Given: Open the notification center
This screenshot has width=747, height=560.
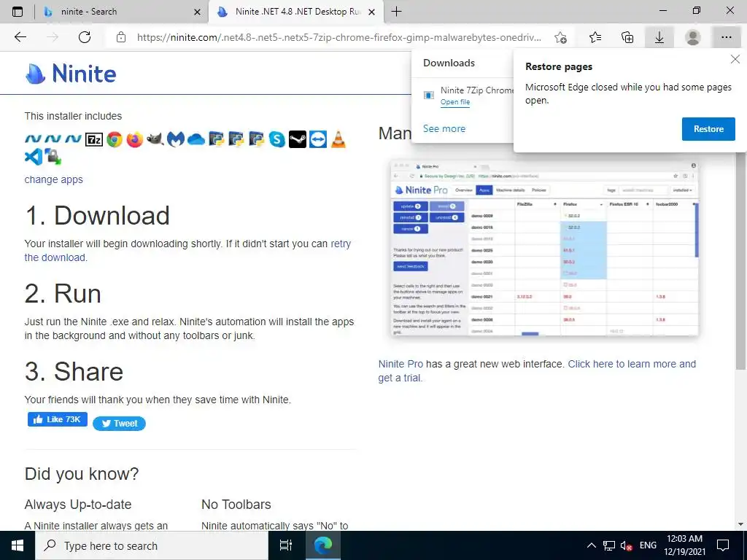Looking at the screenshot, I should [x=723, y=545].
